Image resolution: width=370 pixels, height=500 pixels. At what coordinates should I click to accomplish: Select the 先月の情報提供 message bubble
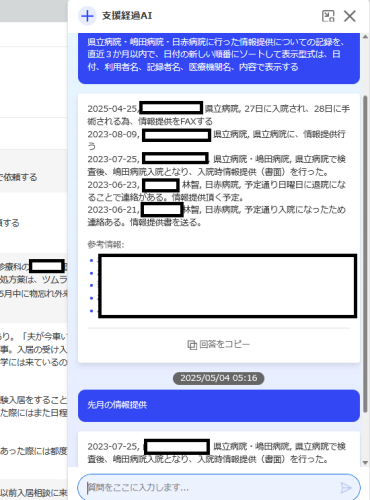click(219, 405)
